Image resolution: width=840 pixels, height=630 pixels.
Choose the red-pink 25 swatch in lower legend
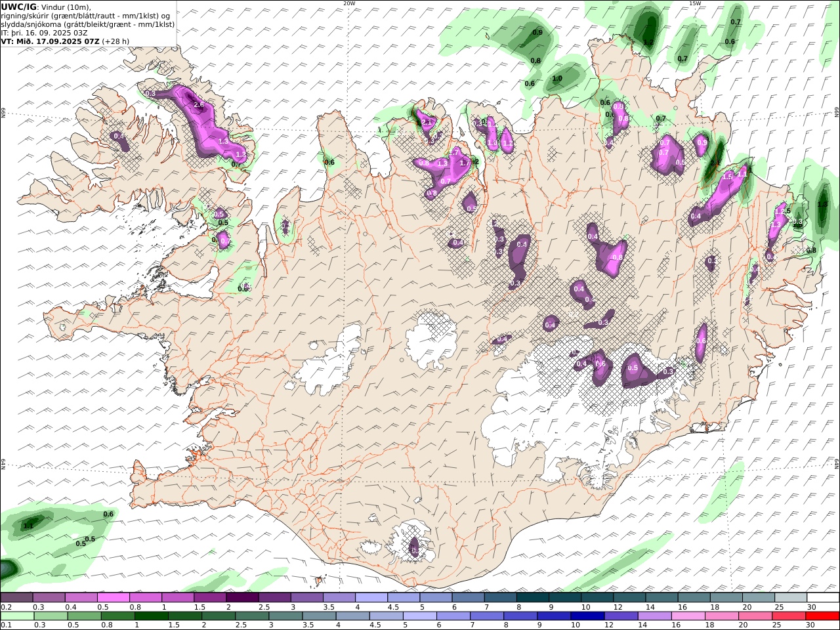(789, 616)
